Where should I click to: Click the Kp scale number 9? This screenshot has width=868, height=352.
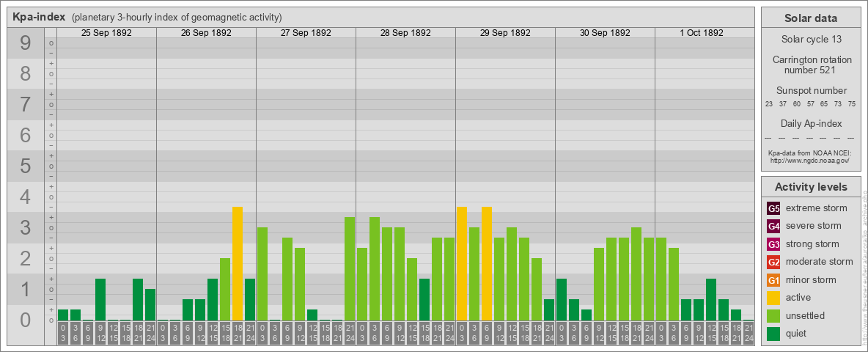tap(26, 43)
